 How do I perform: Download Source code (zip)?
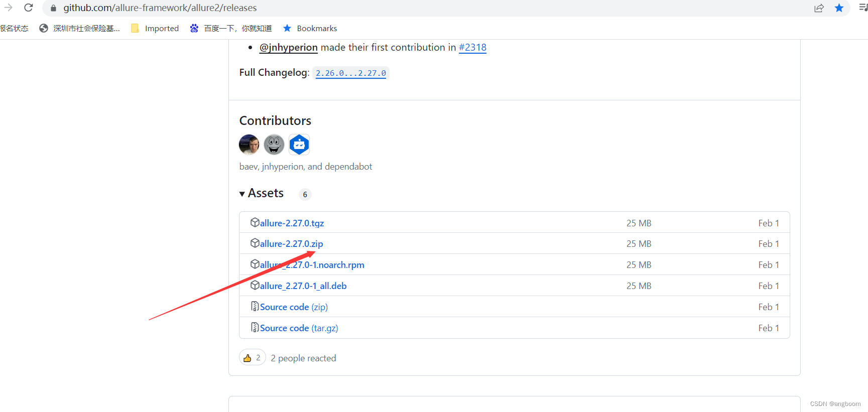[x=294, y=307]
